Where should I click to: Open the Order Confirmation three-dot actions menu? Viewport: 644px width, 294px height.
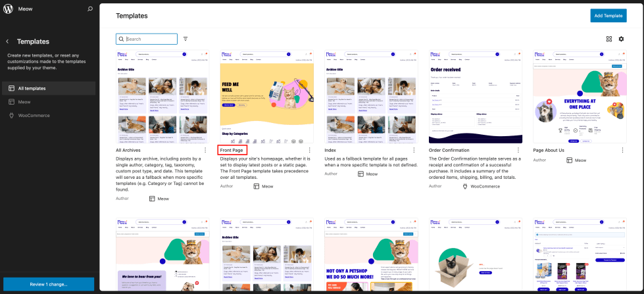518,150
